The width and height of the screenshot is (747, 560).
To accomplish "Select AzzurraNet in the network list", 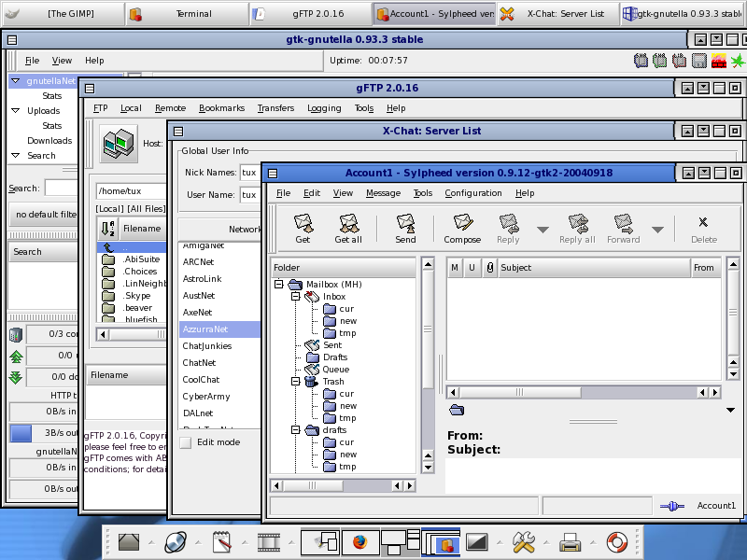I will (x=205, y=329).
